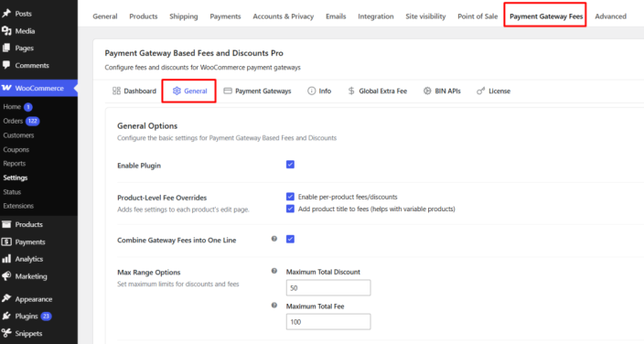This screenshot has width=644, height=344.
Task: Click help icon for Maximum Total Discount
Action: [274, 271]
